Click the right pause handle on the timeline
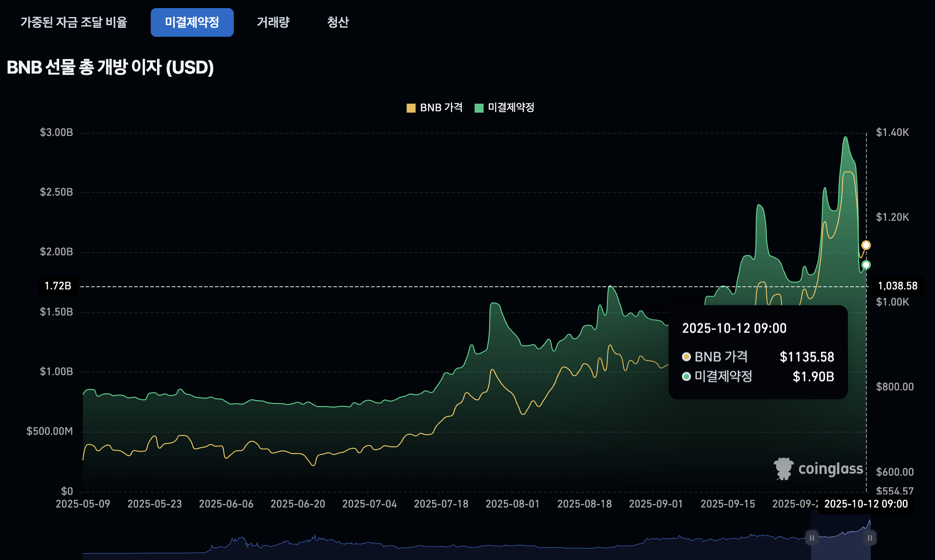This screenshot has height=560, width=935. click(x=869, y=538)
